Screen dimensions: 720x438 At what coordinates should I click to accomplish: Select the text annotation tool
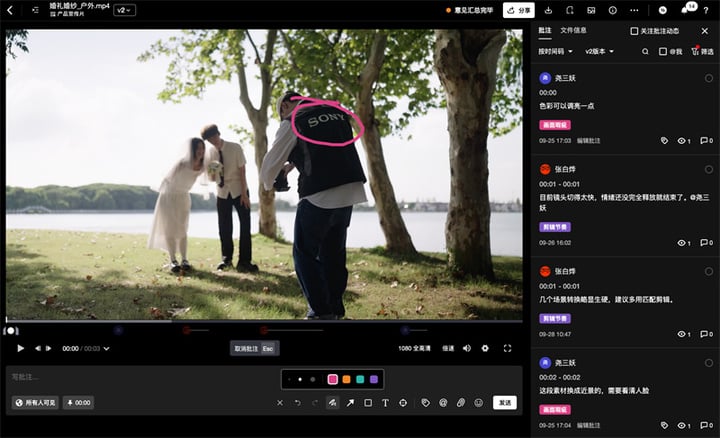[385, 403]
